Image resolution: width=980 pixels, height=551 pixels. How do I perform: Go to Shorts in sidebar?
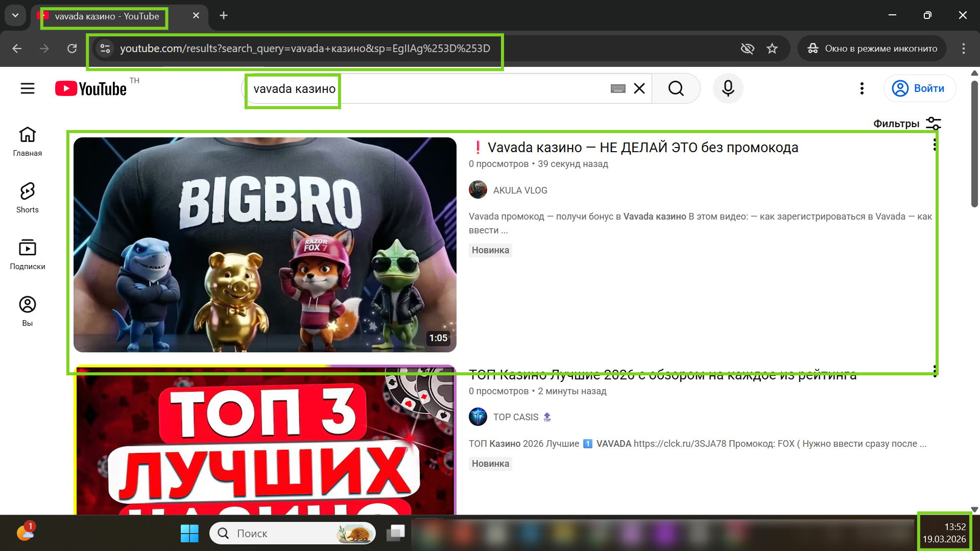click(28, 198)
